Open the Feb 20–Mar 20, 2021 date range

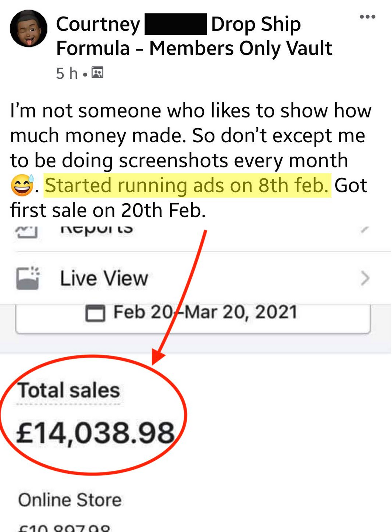[193, 318]
